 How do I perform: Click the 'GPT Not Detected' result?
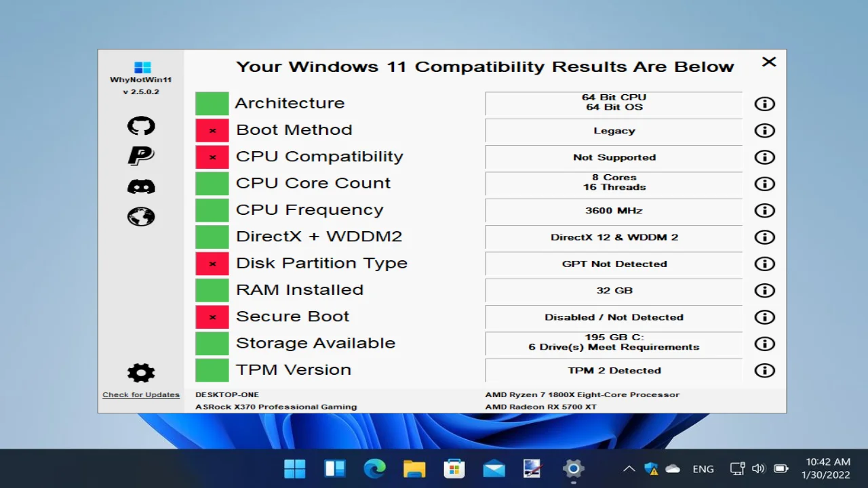(614, 264)
